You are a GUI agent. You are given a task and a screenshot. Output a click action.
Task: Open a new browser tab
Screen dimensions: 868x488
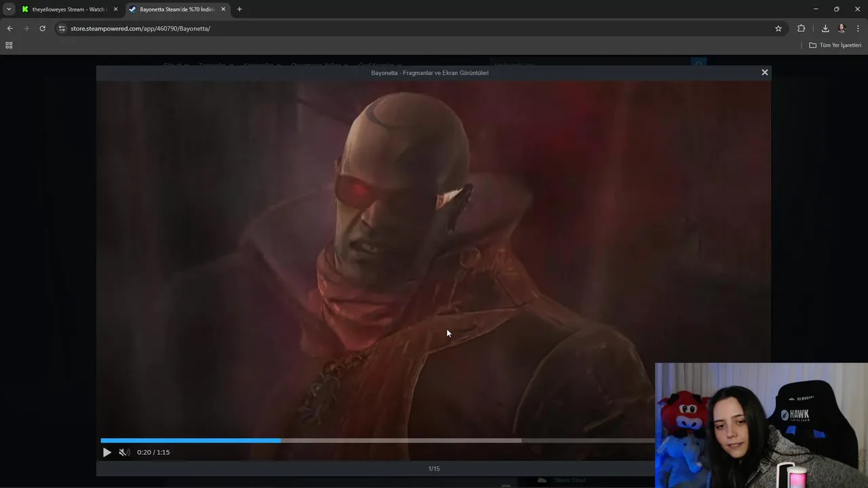point(239,9)
